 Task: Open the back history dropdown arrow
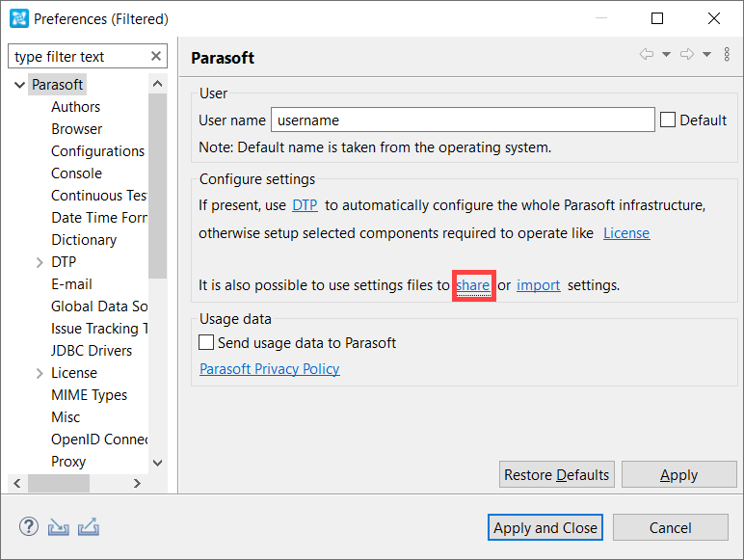666,54
